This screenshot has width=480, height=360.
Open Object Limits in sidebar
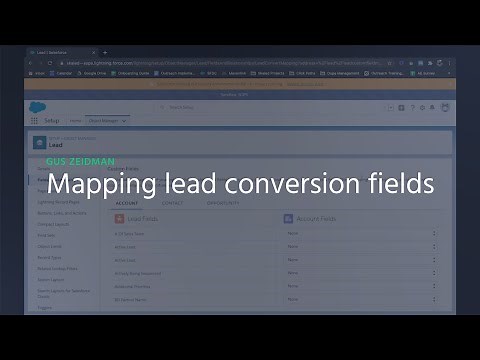point(49,246)
